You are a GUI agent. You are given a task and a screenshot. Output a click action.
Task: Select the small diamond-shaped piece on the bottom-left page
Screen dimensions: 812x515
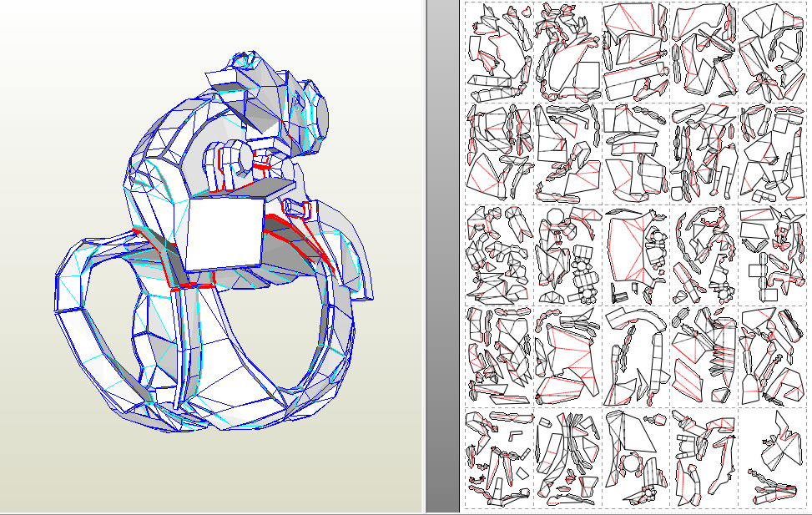(x=522, y=474)
